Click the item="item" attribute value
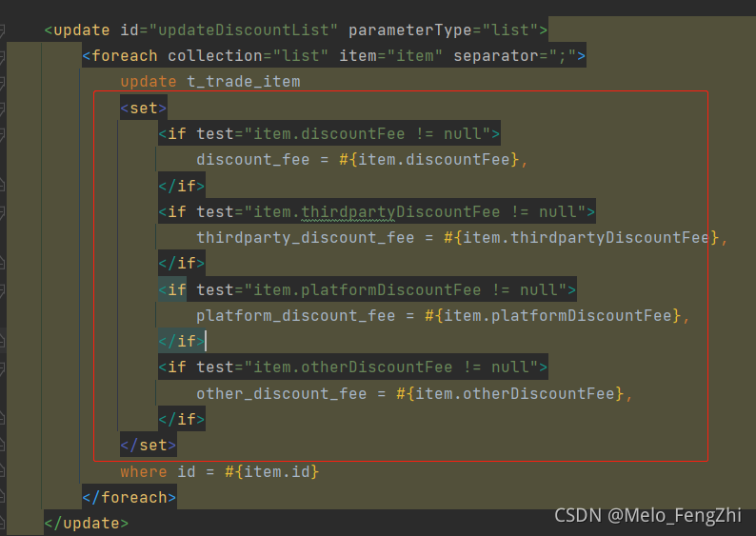Image resolution: width=756 pixels, height=536 pixels. (414, 56)
